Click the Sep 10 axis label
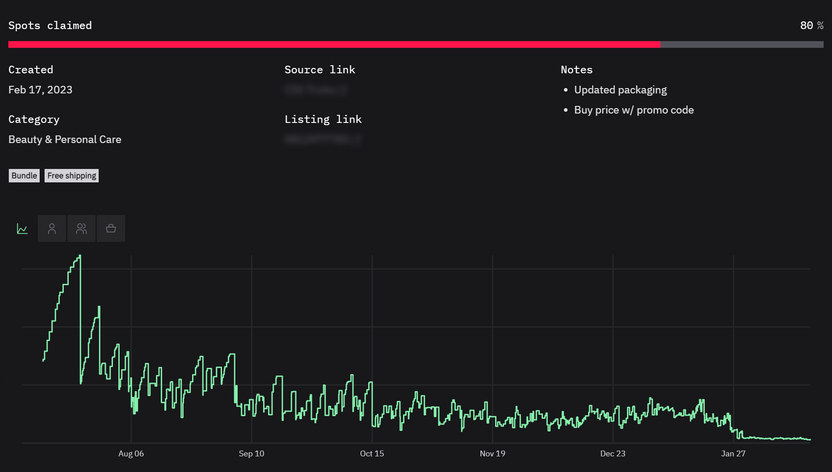Image resolution: width=832 pixels, height=472 pixels. [252, 453]
